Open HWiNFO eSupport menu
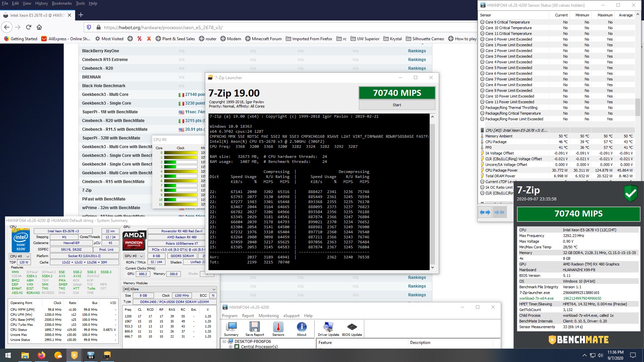The image size is (644, 362). (x=291, y=316)
